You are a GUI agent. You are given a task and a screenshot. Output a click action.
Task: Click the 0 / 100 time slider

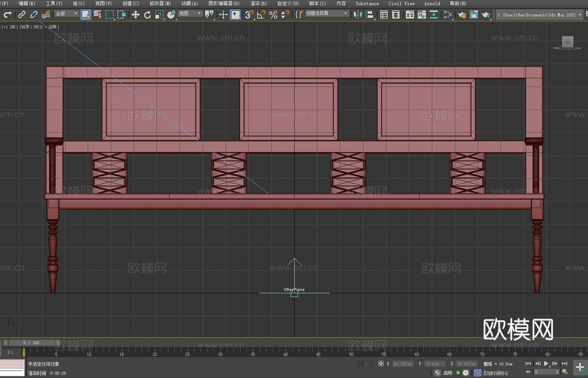(x=32, y=343)
